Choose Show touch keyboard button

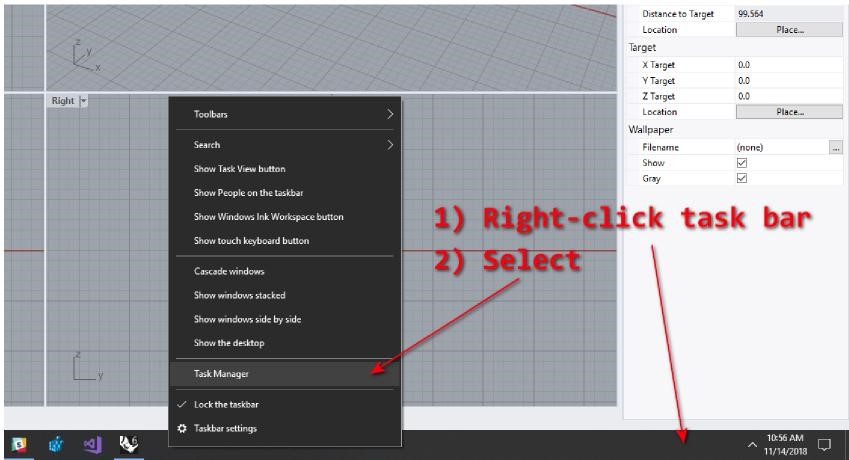(x=285, y=240)
